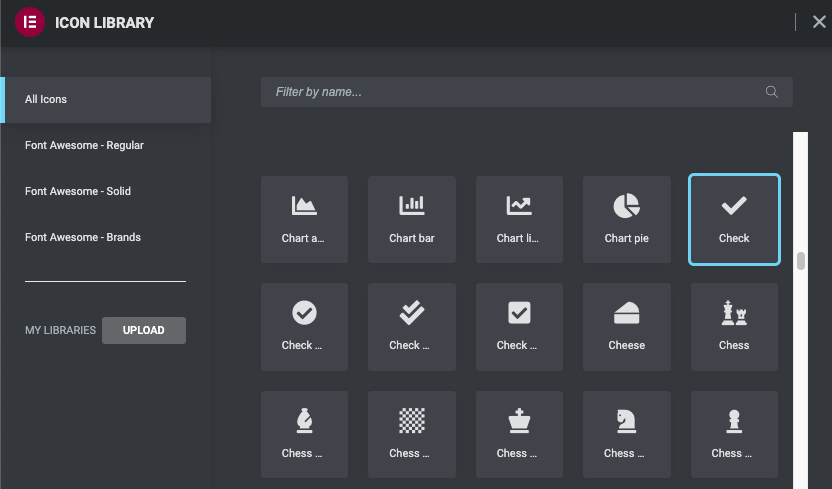Click the highlighted Check icon tile
Viewport: 832px width, 489px height.
[734, 219]
